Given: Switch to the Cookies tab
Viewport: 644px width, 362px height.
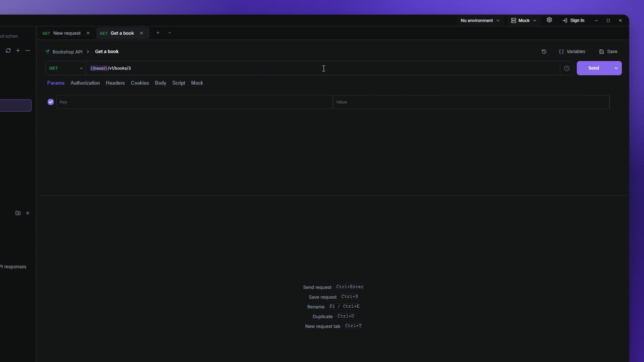Looking at the screenshot, I should coord(140,83).
